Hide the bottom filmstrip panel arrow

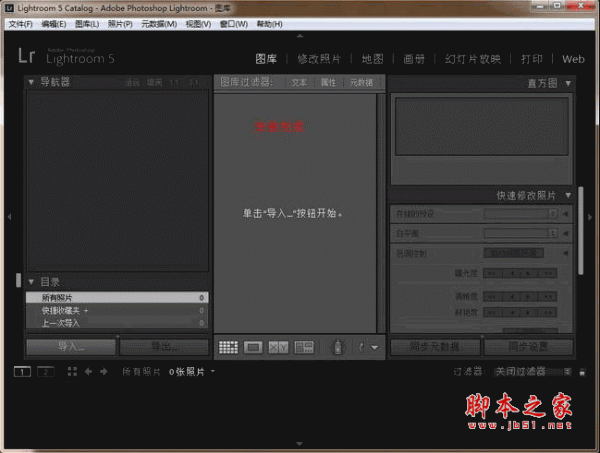pyautogui.click(x=300, y=443)
